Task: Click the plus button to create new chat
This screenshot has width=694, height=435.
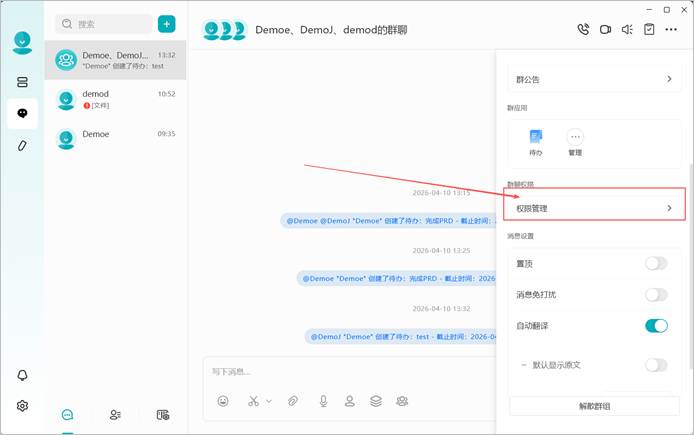Action: (x=166, y=24)
